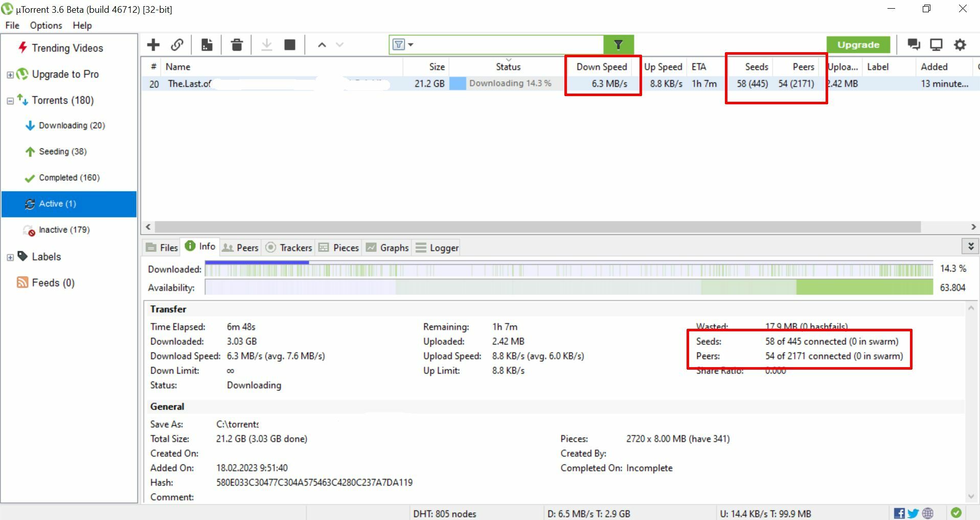
Task: Click the green filter search button
Action: coord(619,44)
